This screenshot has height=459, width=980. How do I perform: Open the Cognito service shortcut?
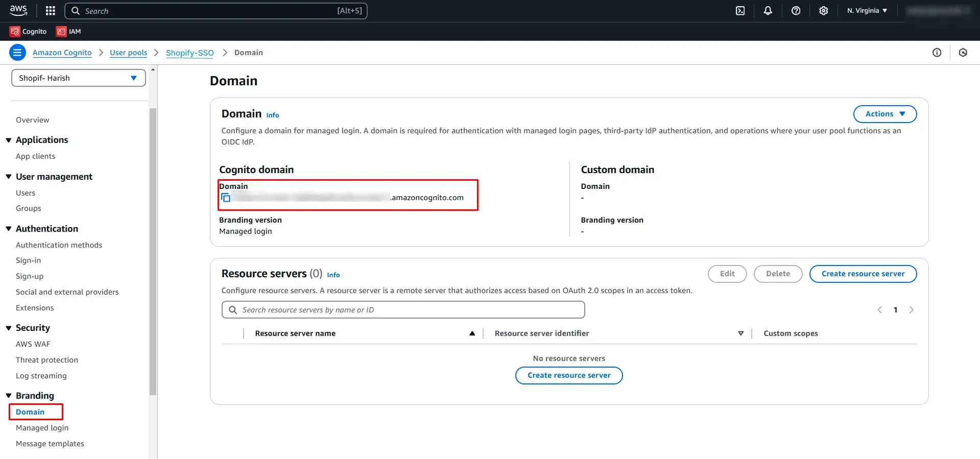coord(29,32)
